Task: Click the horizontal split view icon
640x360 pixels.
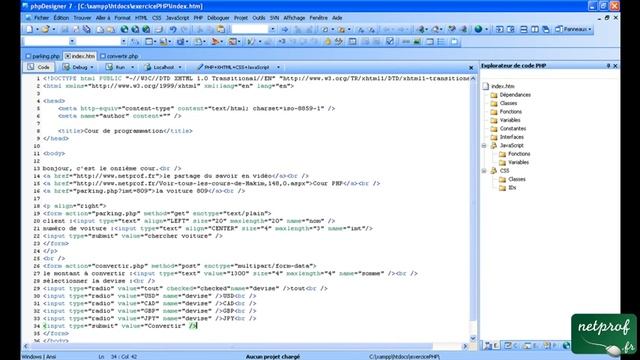Action: click(524, 29)
